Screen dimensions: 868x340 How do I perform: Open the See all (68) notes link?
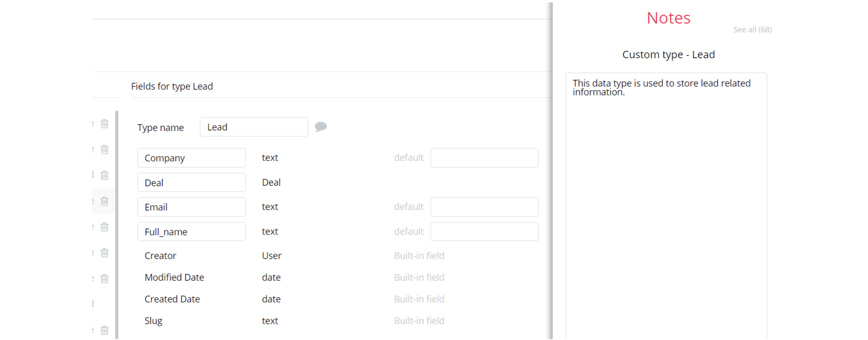click(x=752, y=29)
